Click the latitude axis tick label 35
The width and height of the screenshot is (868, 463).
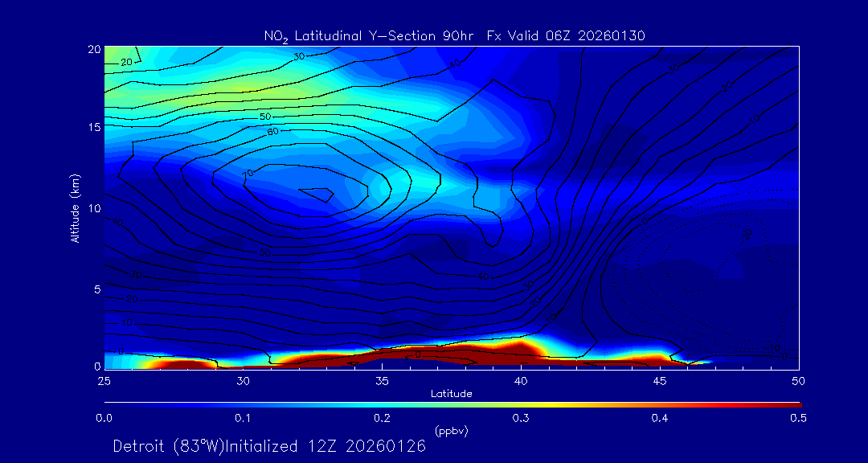click(x=382, y=381)
